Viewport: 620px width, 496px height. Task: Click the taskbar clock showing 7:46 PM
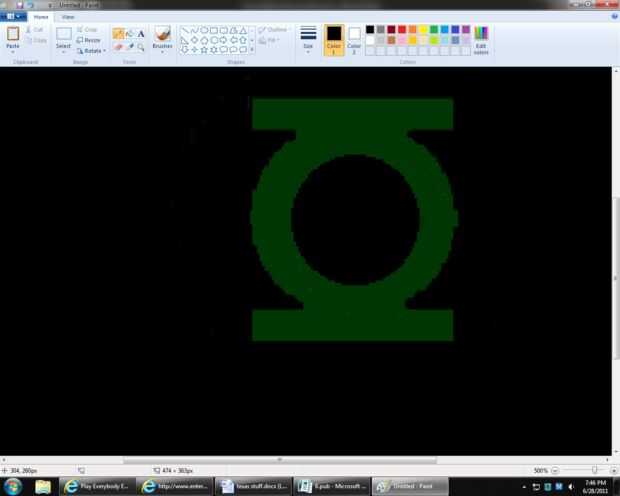point(595,487)
